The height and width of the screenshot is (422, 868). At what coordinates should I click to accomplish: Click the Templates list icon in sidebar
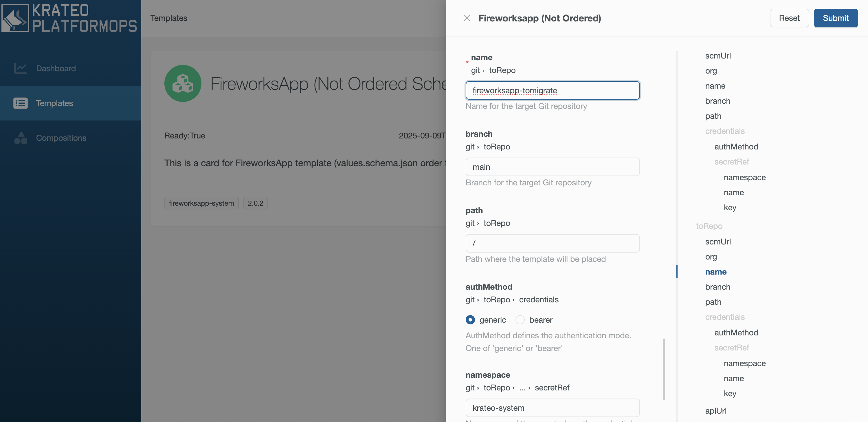20,103
